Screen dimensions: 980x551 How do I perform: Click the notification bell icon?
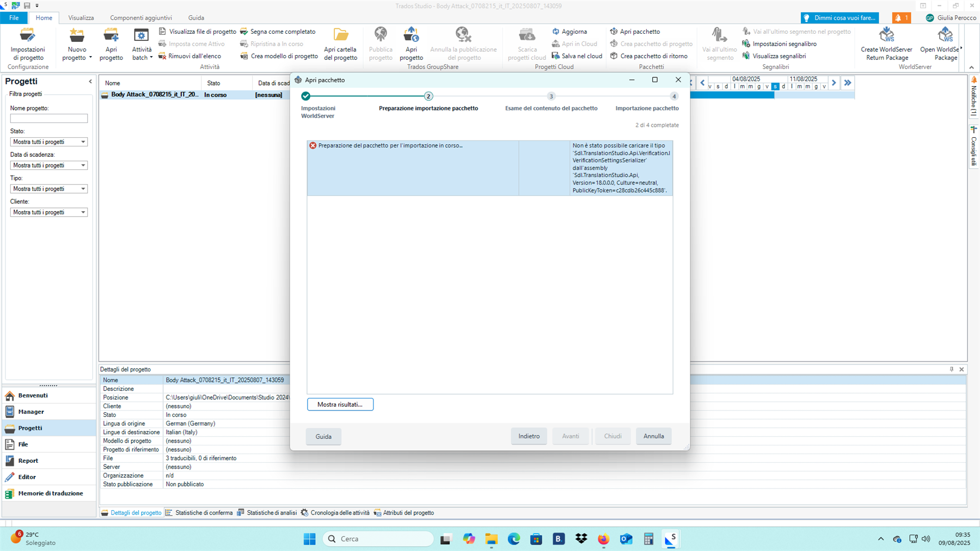[x=901, y=18]
